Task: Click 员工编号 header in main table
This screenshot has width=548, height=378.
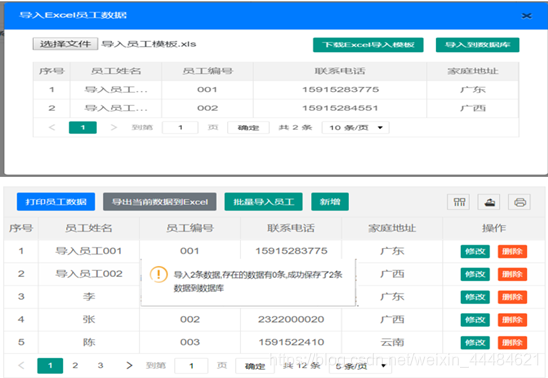Action: pos(190,228)
